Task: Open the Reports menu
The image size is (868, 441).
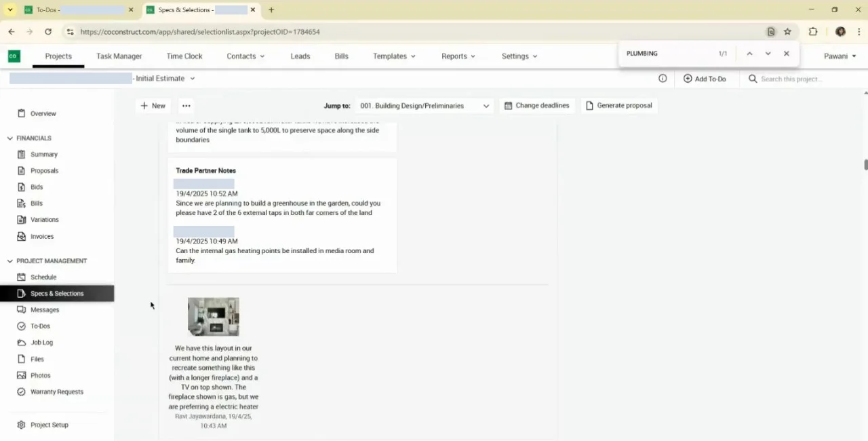Action: (458, 56)
